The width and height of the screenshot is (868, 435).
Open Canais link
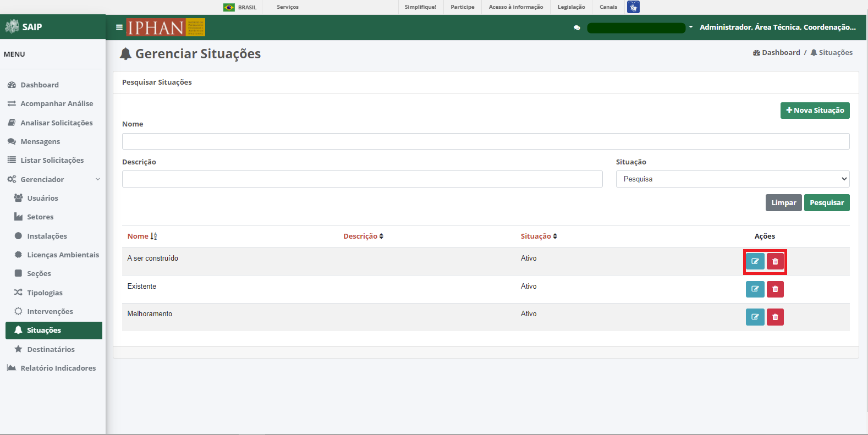pyautogui.click(x=608, y=7)
